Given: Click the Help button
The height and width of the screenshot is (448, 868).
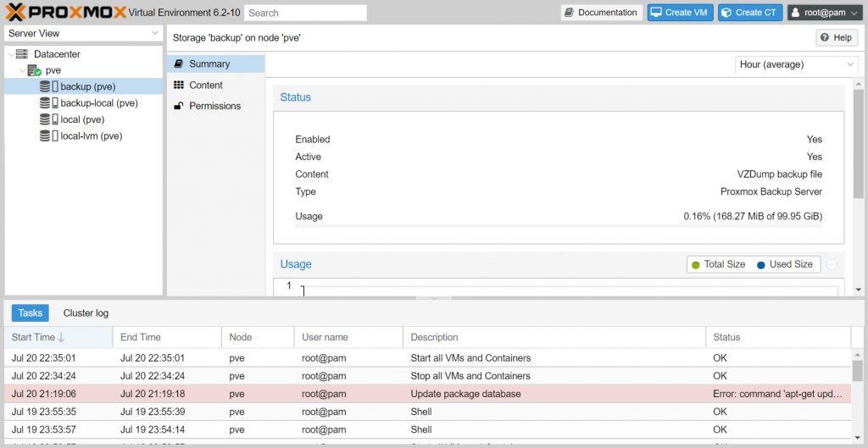Looking at the screenshot, I should [837, 37].
